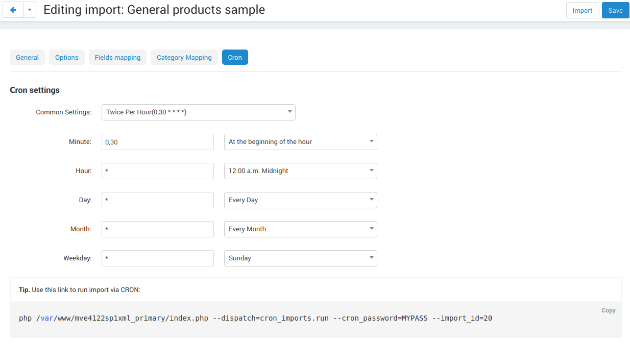Image resolution: width=630 pixels, height=364 pixels.
Task: Click the Save button
Action: click(615, 10)
